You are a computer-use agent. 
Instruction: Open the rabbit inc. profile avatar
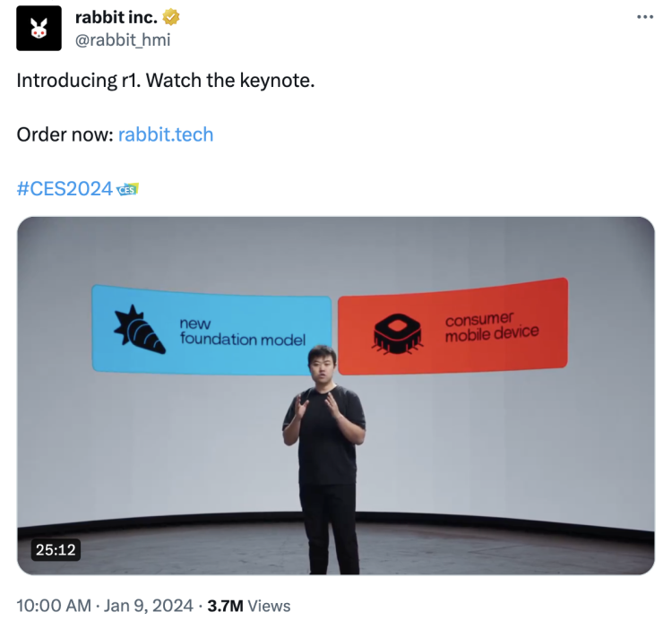[x=39, y=29]
